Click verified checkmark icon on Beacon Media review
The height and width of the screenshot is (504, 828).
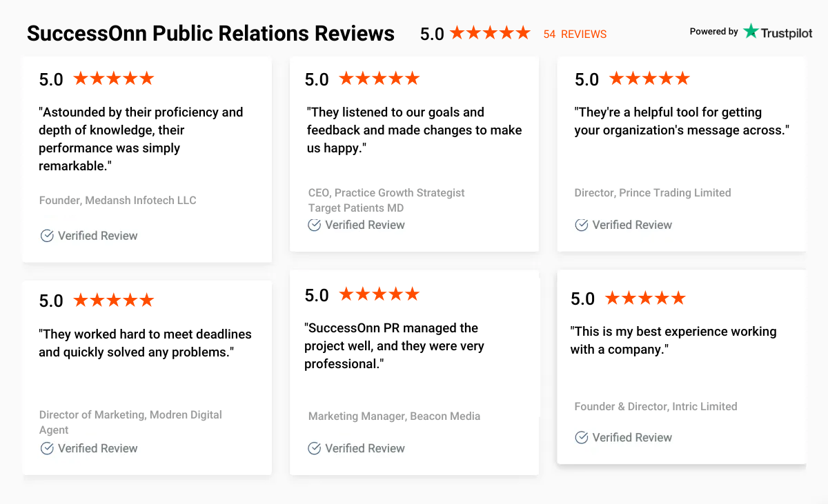click(314, 448)
